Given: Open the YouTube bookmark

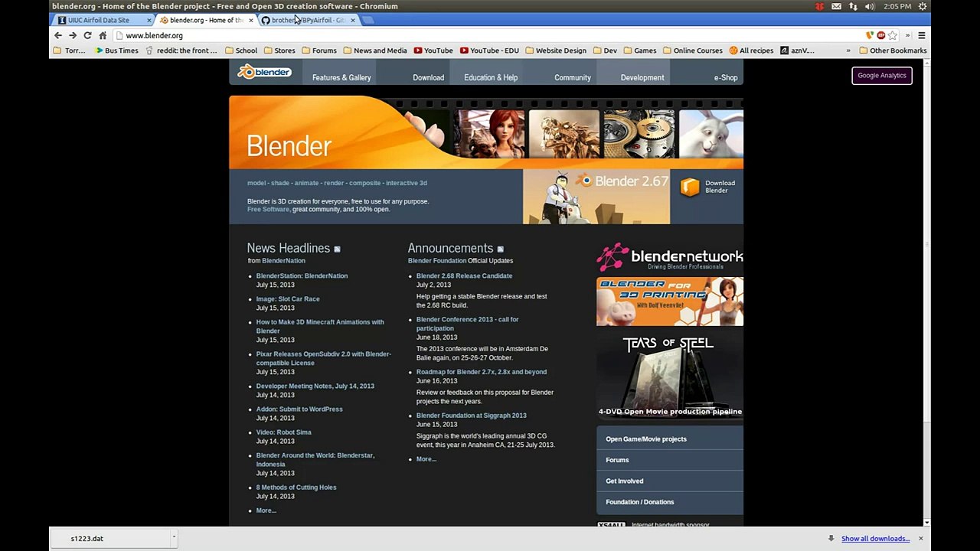Looking at the screenshot, I should [x=433, y=51].
